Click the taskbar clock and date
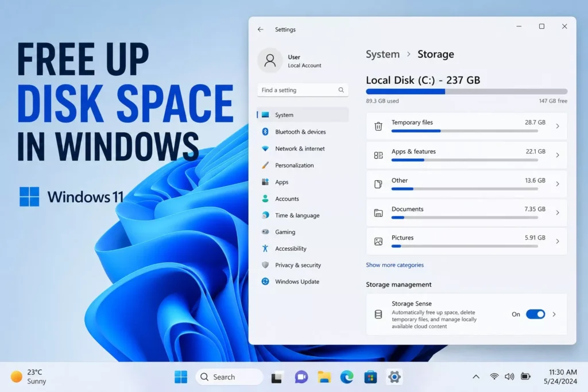 tap(560, 377)
